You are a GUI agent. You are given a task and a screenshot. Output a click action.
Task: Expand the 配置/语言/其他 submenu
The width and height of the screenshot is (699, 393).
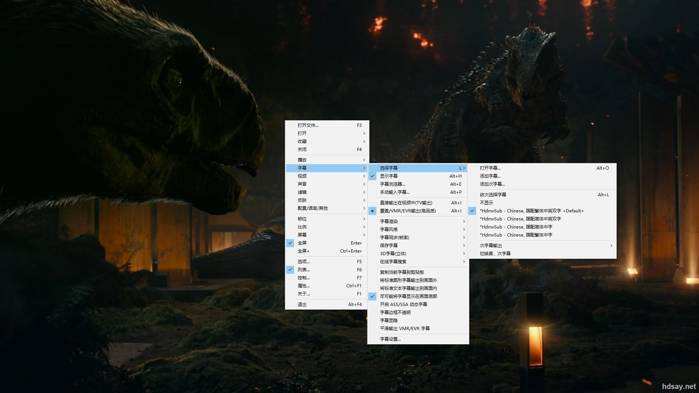coord(327,208)
